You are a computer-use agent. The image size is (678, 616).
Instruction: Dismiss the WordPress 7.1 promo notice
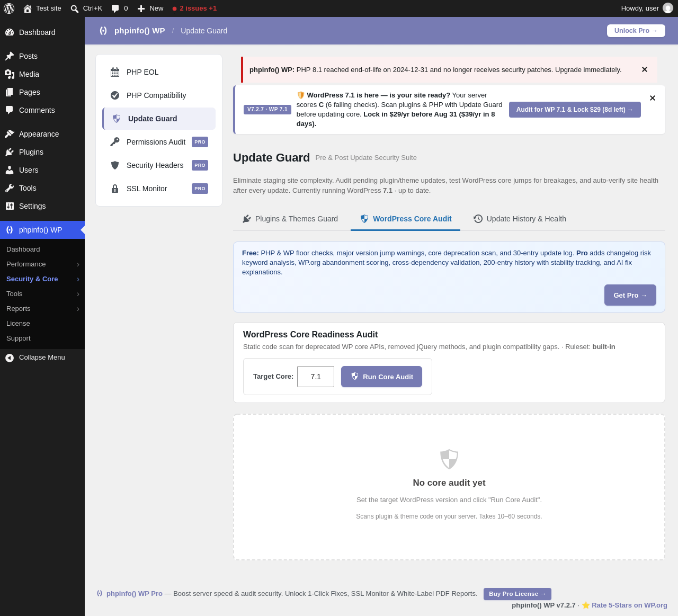(653, 98)
